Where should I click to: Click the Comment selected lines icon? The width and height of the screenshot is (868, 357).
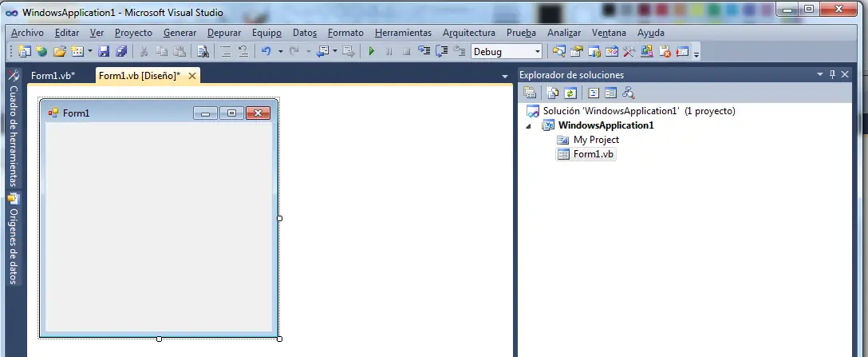click(225, 52)
